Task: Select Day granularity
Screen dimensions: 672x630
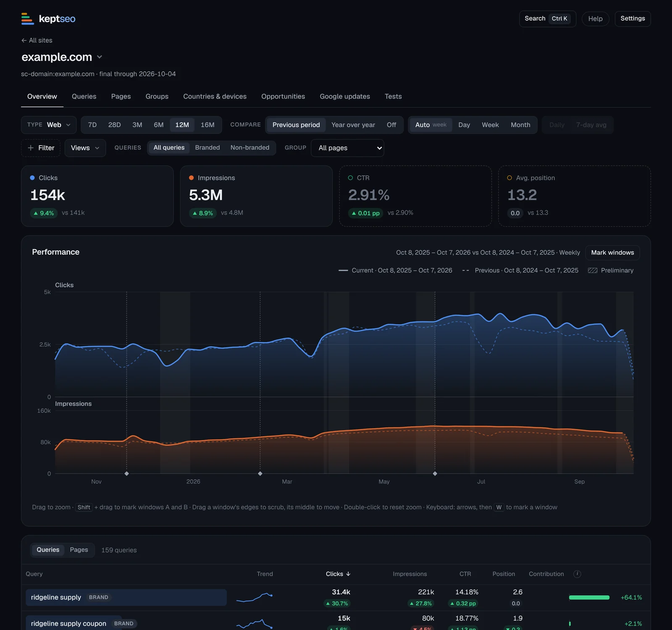Action: pyautogui.click(x=464, y=125)
